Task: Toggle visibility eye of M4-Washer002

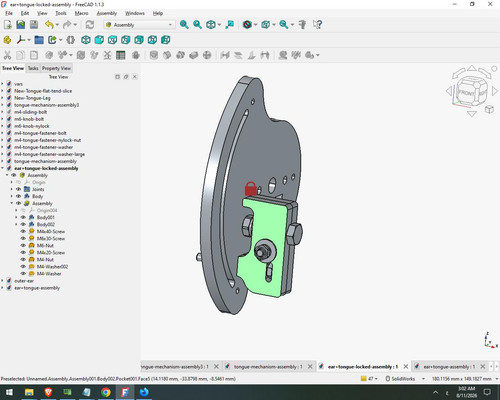Action: click(23, 266)
